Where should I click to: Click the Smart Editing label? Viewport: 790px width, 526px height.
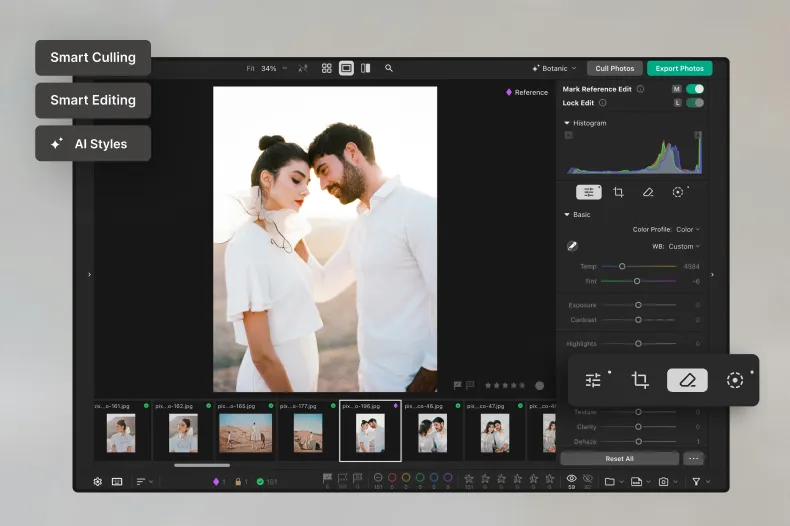point(93,100)
